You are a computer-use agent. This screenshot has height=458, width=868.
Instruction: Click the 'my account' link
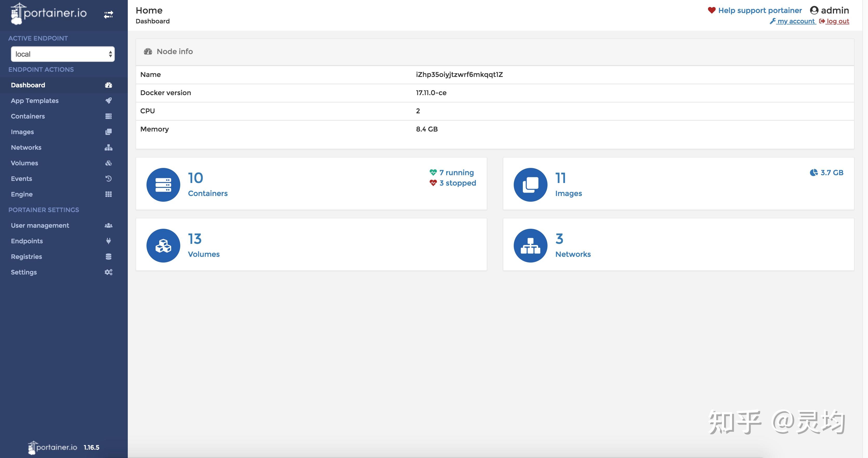coord(796,21)
